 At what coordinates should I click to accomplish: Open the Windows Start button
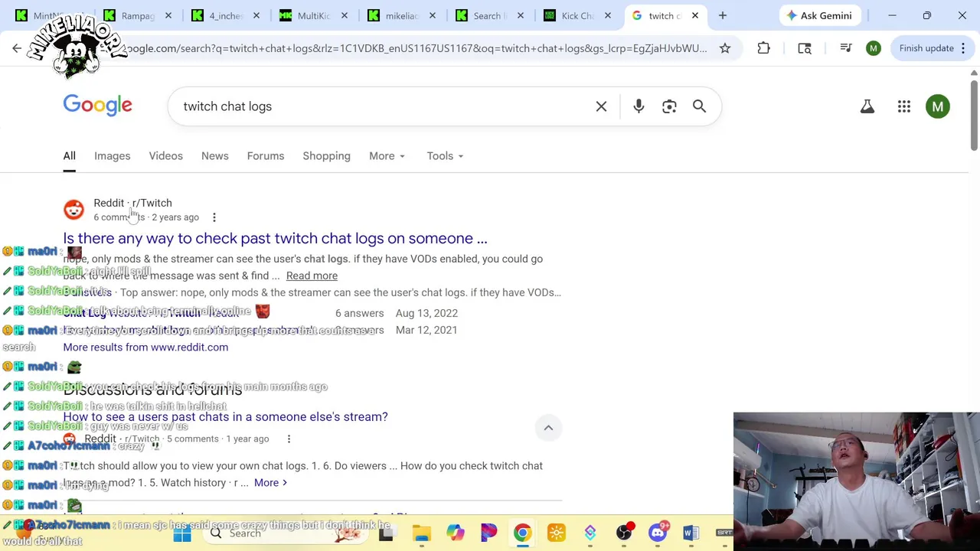[x=182, y=533]
